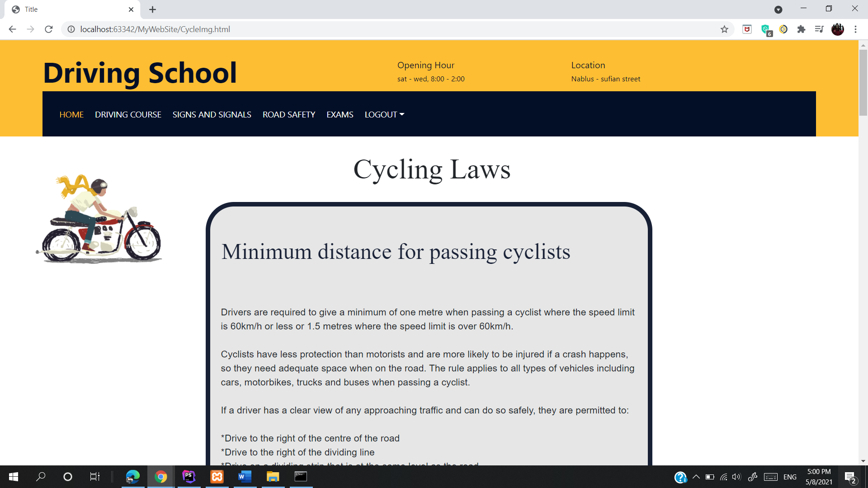This screenshot has height=488, width=868.
Task: Open Chrome's media playback controls icon
Action: [x=819, y=29]
